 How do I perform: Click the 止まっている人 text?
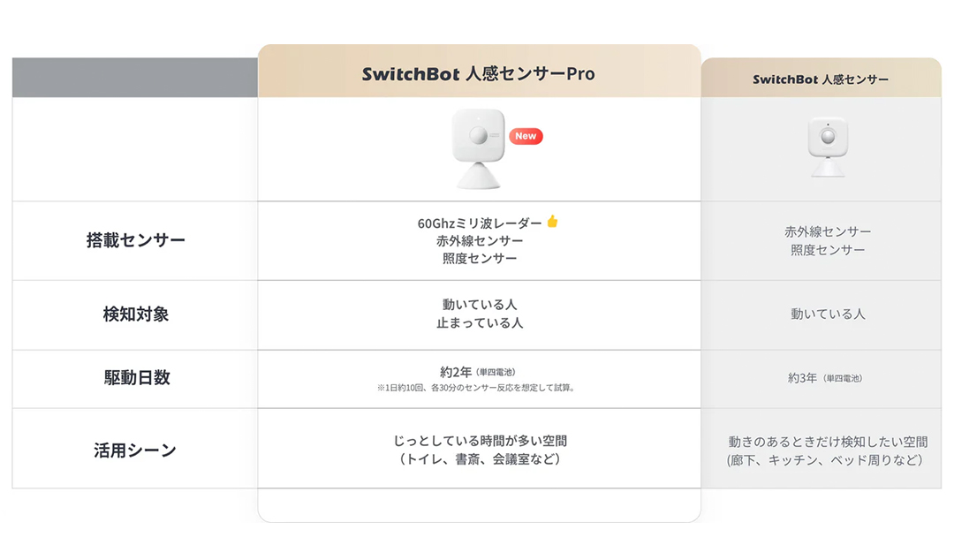(480, 323)
